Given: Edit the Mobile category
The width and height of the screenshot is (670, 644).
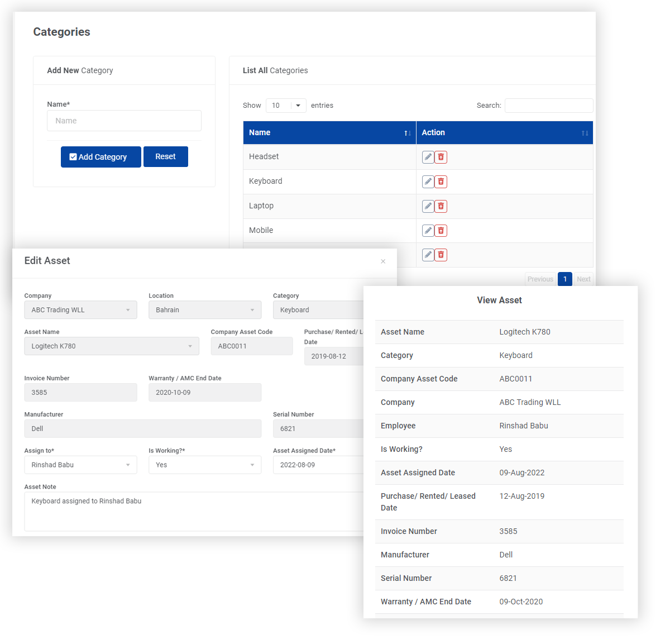Looking at the screenshot, I should point(428,230).
